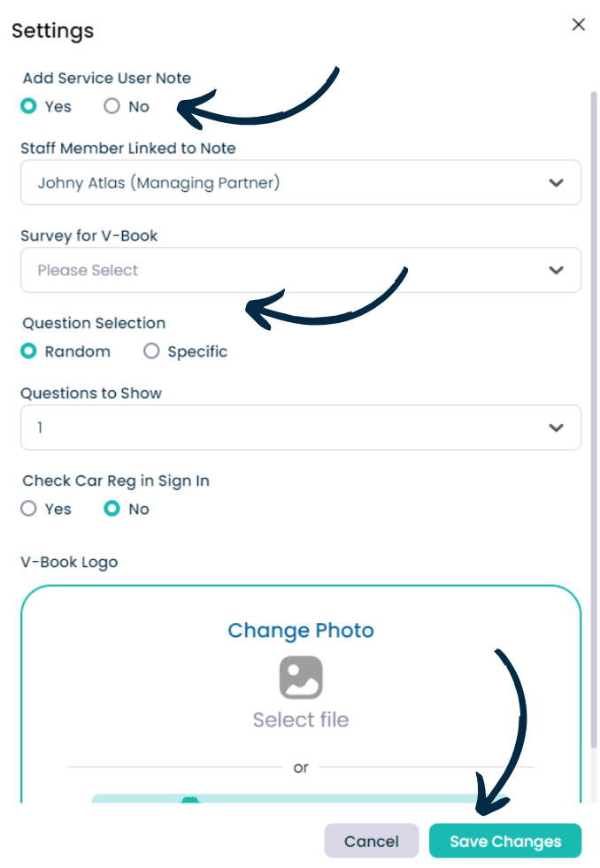This screenshot has width=600, height=868.
Task: Expand the Questions to Show dropdown showing 1
Action: point(301,427)
